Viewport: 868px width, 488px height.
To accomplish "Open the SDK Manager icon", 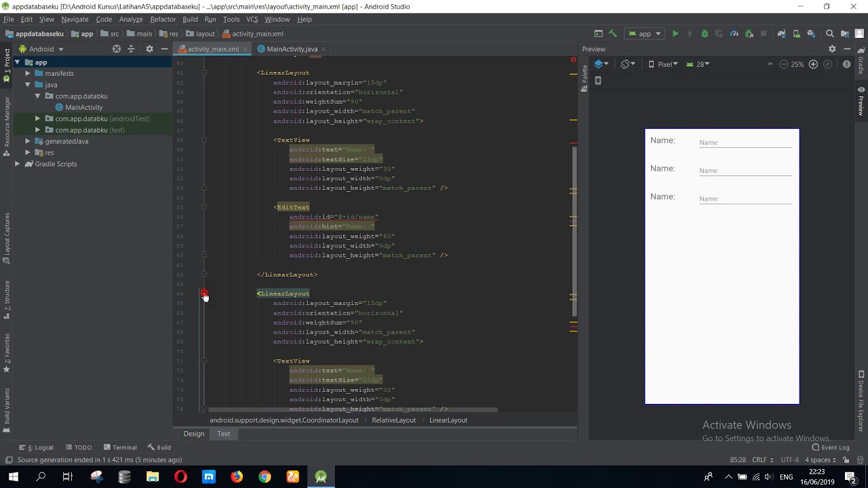I will [811, 33].
